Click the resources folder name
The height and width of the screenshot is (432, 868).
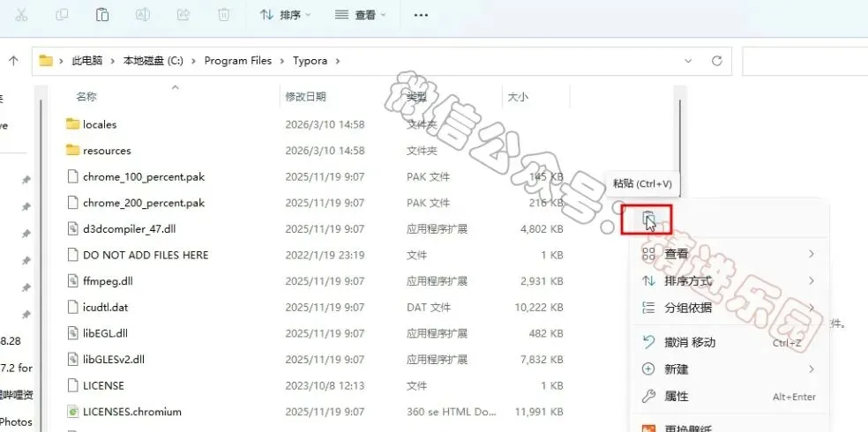[107, 151]
